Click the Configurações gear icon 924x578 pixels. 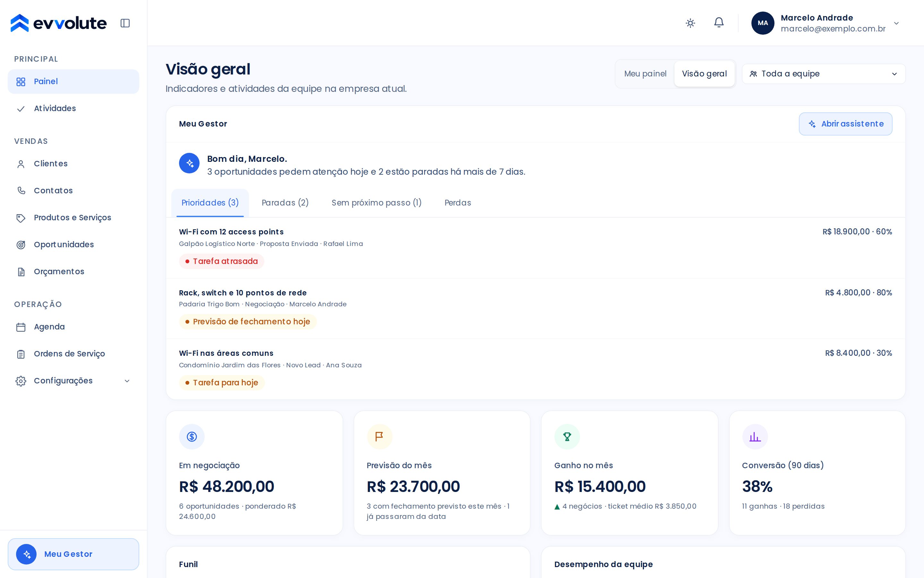coord(21,381)
